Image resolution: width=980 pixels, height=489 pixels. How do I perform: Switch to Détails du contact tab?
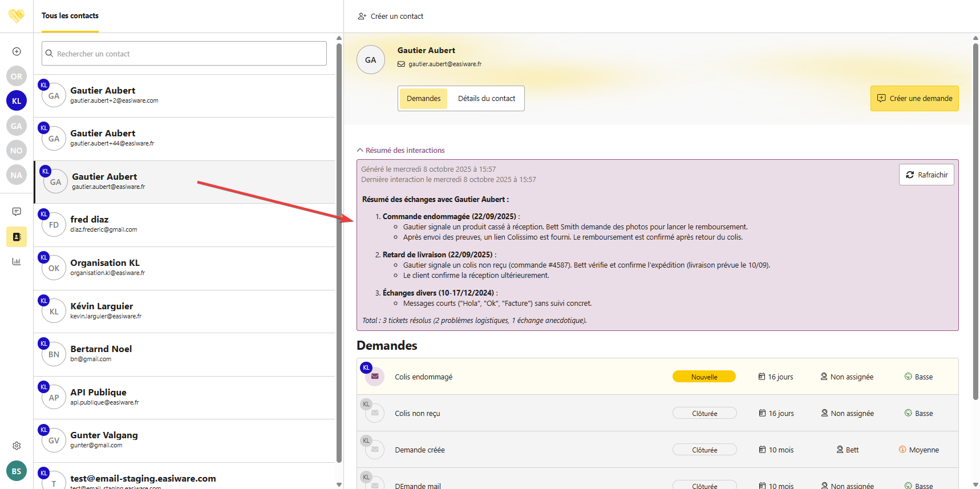[x=486, y=99]
